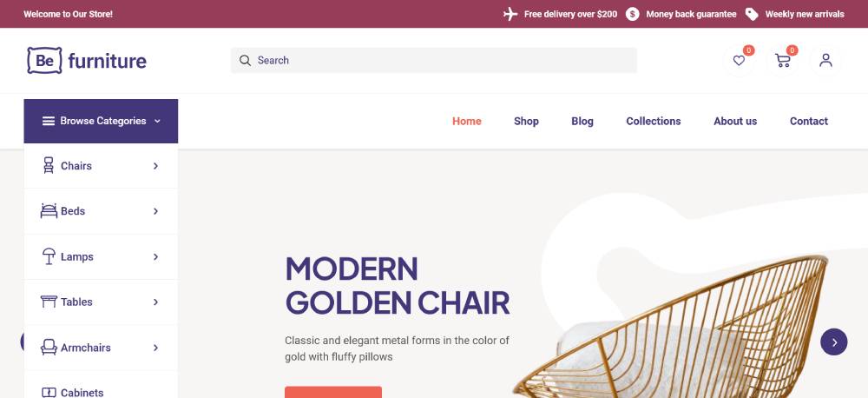Advance to the next hero slide
The image size is (868, 398).
click(x=833, y=342)
